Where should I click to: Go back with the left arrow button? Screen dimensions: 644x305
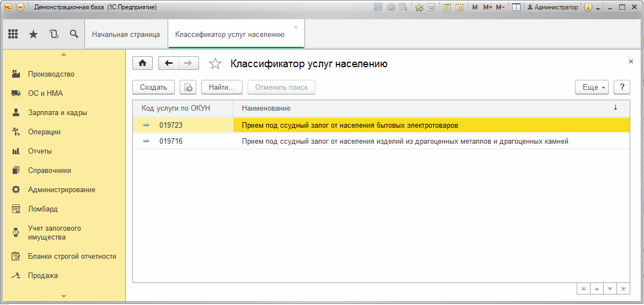click(x=168, y=63)
